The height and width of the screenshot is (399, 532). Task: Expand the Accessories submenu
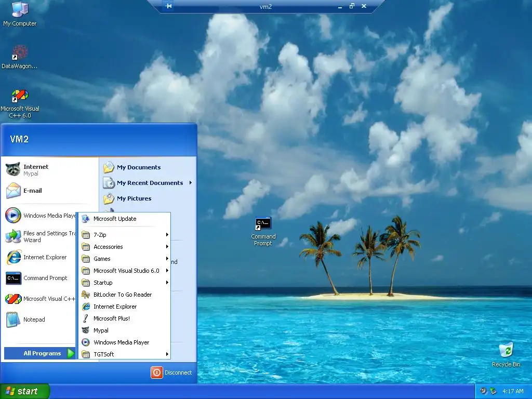click(x=125, y=247)
